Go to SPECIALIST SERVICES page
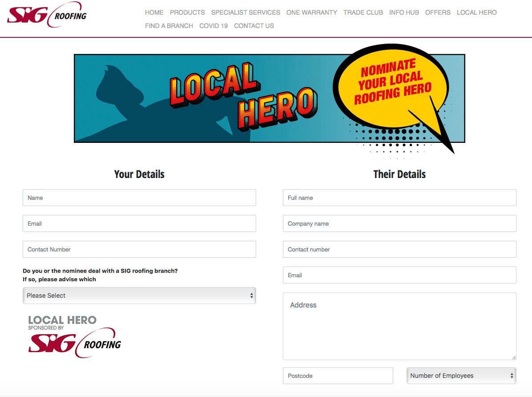 click(x=246, y=12)
